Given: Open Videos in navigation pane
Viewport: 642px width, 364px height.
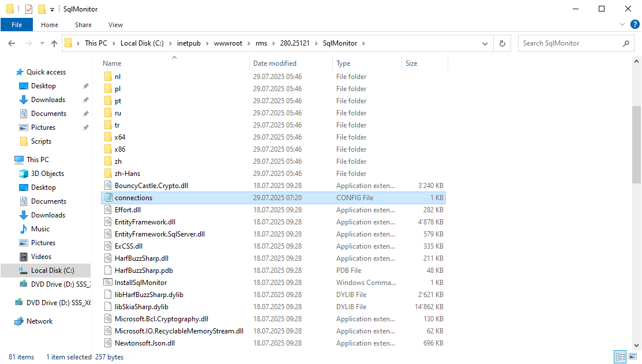Looking at the screenshot, I should (41, 257).
